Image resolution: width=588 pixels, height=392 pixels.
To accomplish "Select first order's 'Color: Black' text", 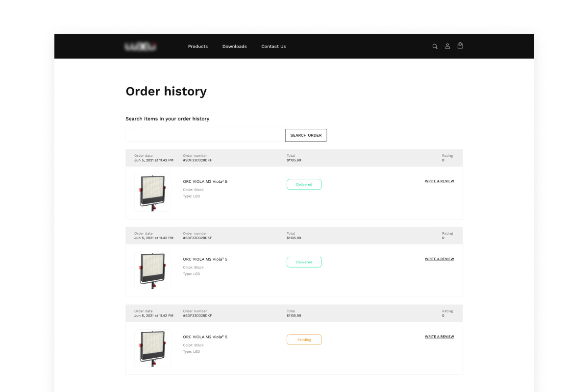I will pyautogui.click(x=194, y=190).
